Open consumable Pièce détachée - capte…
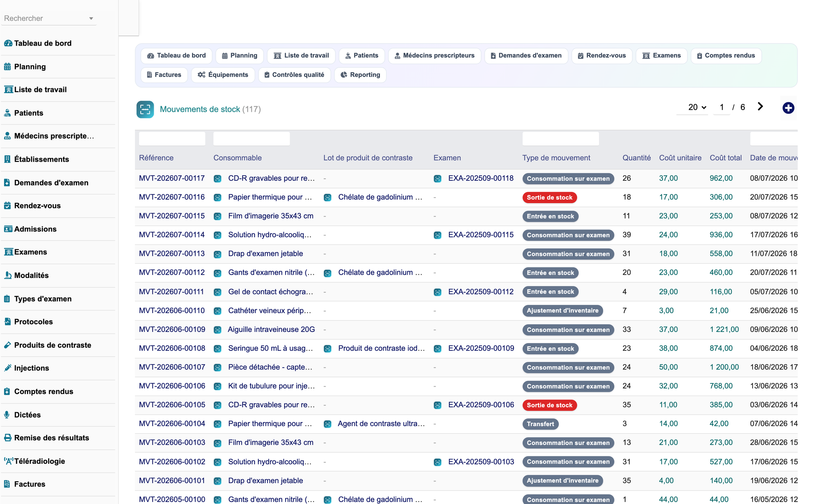 270,367
